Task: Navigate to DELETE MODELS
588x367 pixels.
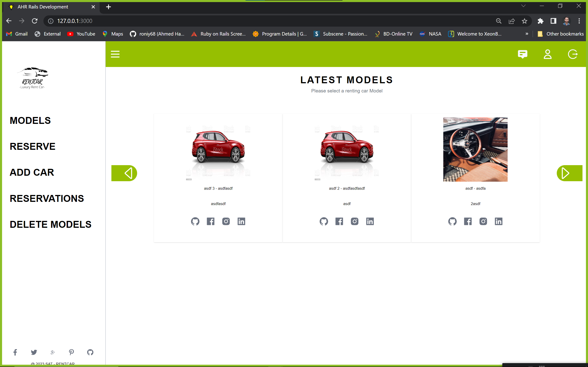Action: [x=51, y=224]
